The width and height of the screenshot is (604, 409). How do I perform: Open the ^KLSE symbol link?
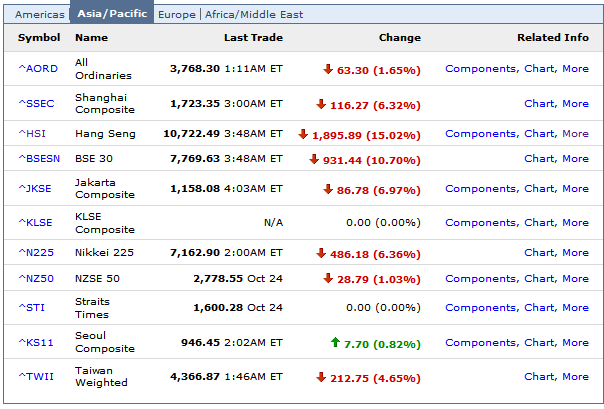35,223
